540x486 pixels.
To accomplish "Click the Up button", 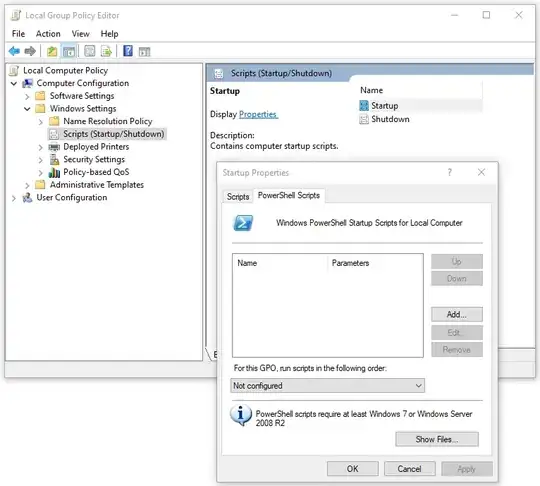I will point(457,262).
